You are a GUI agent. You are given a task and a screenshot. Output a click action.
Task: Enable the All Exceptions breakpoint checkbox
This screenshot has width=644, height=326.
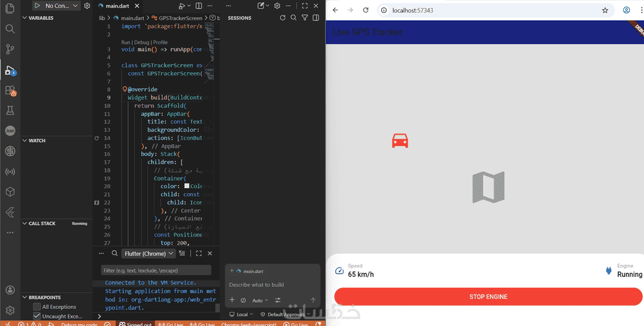37,306
